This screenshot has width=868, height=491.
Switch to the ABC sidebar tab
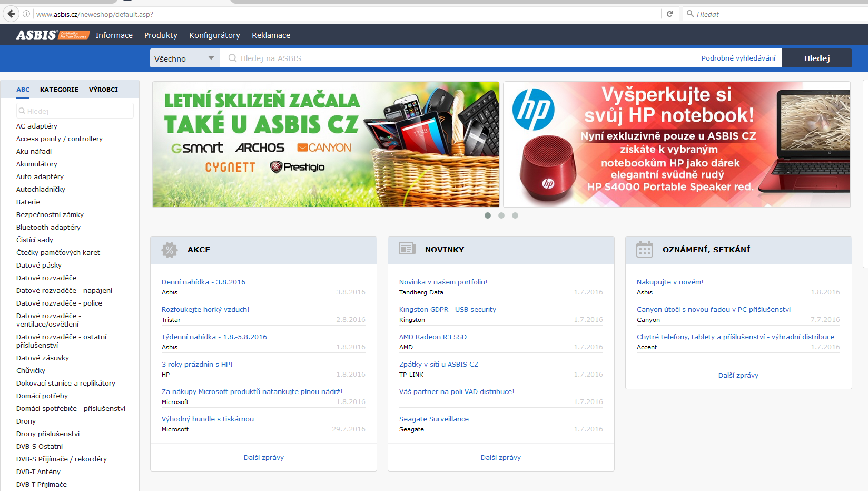23,90
